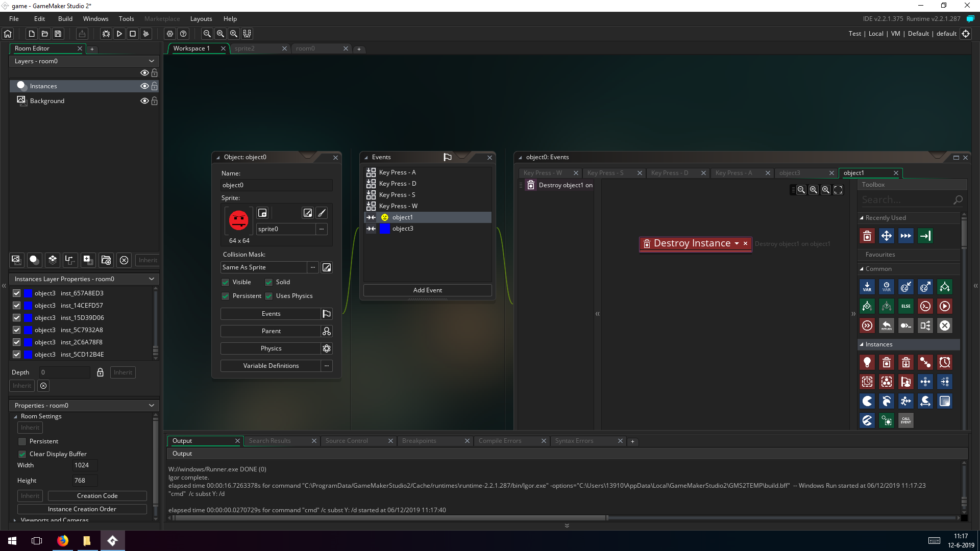The height and width of the screenshot is (551, 980).
Task: Click the Create Instance lightbulb icon in the toolbox
Action: point(867,363)
